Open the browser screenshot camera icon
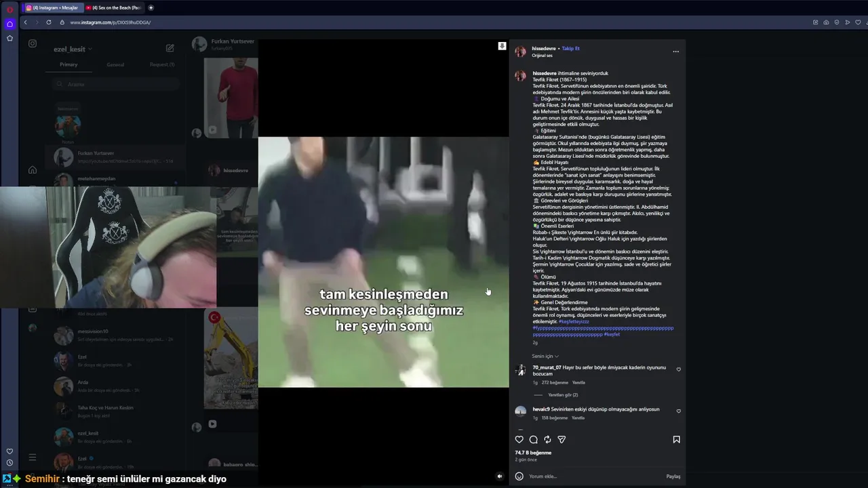The image size is (868, 488). [826, 22]
